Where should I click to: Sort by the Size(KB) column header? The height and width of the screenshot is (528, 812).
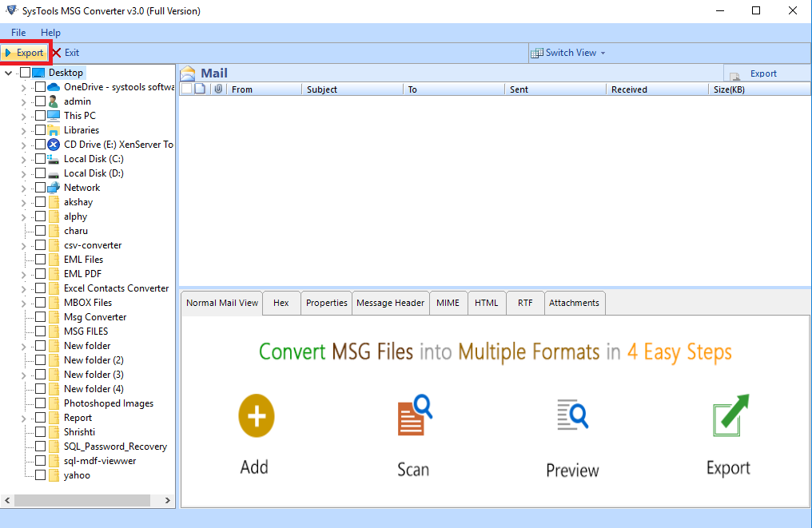[x=758, y=89]
